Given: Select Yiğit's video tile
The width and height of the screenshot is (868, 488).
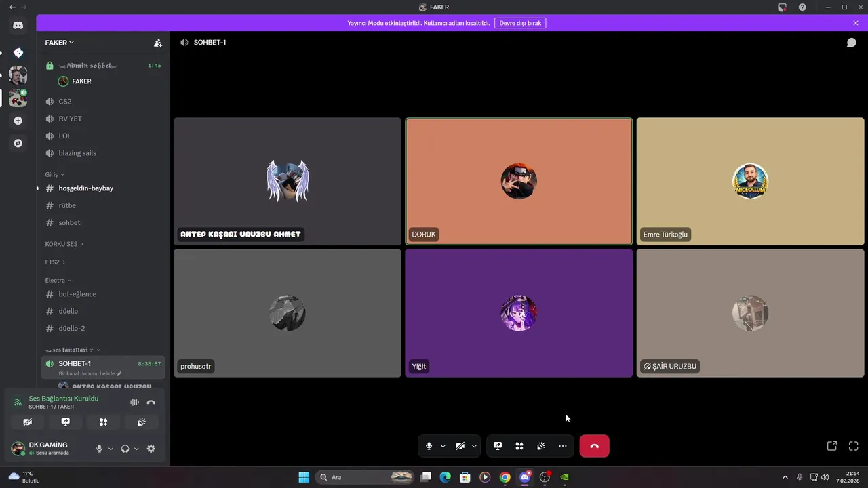Looking at the screenshot, I should [519, 313].
